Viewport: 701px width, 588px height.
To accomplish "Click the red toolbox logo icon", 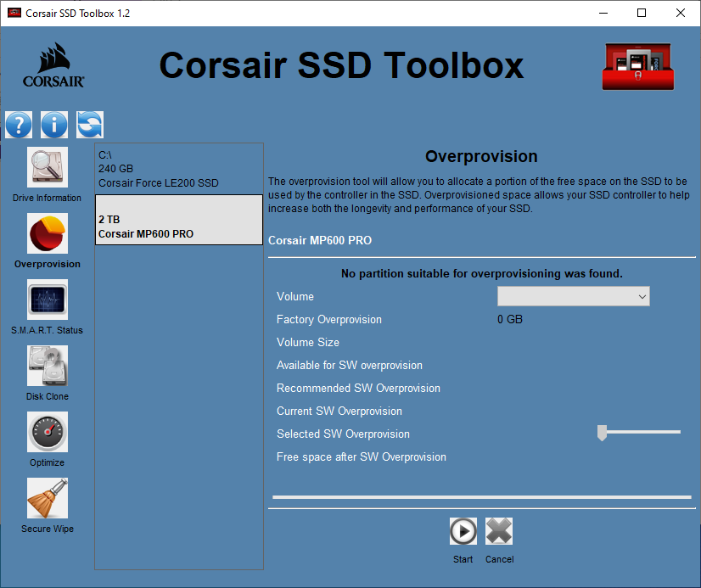I will tap(637, 64).
